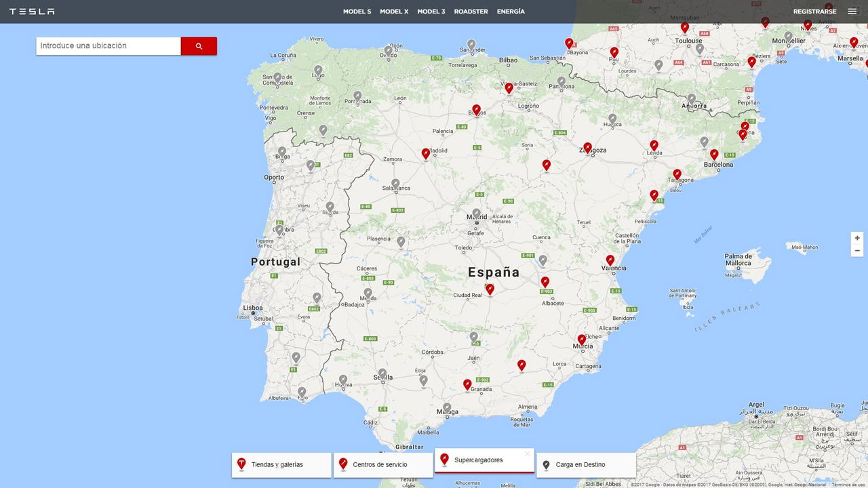Screen dimensions: 868x488
Task: Open the Model X page
Action: tap(394, 12)
